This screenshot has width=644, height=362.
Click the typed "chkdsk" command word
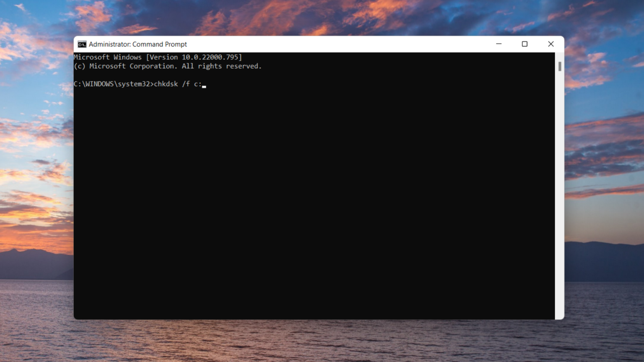point(166,84)
